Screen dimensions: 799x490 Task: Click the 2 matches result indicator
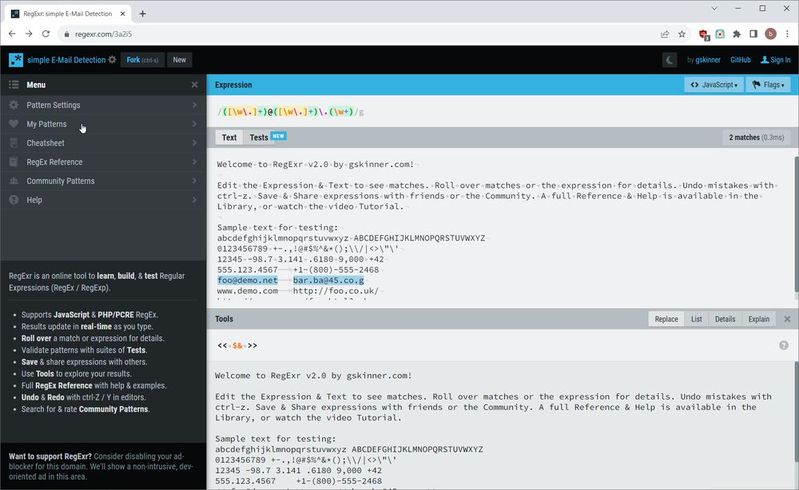pyautogui.click(x=756, y=138)
